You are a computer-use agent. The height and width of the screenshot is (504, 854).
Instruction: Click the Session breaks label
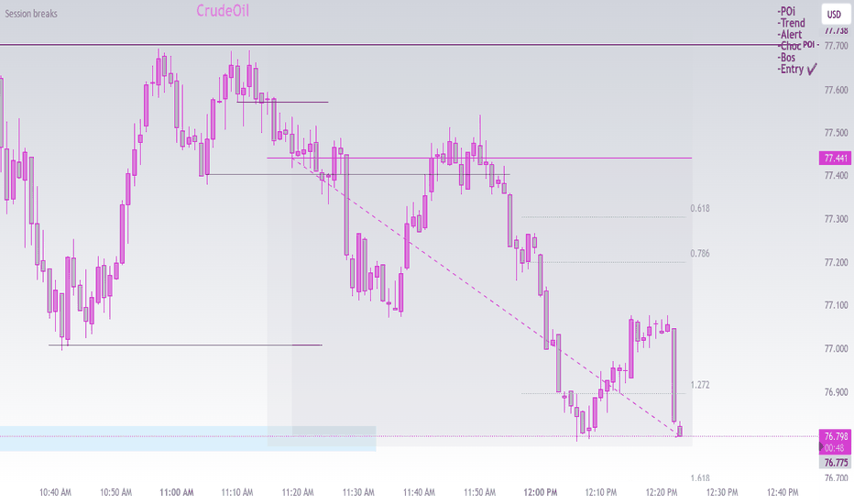click(31, 14)
